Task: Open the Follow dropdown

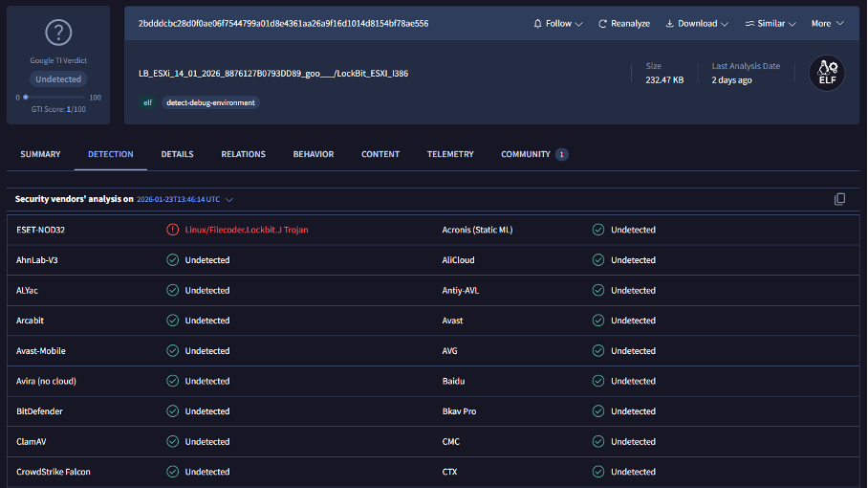Action: 558,24
